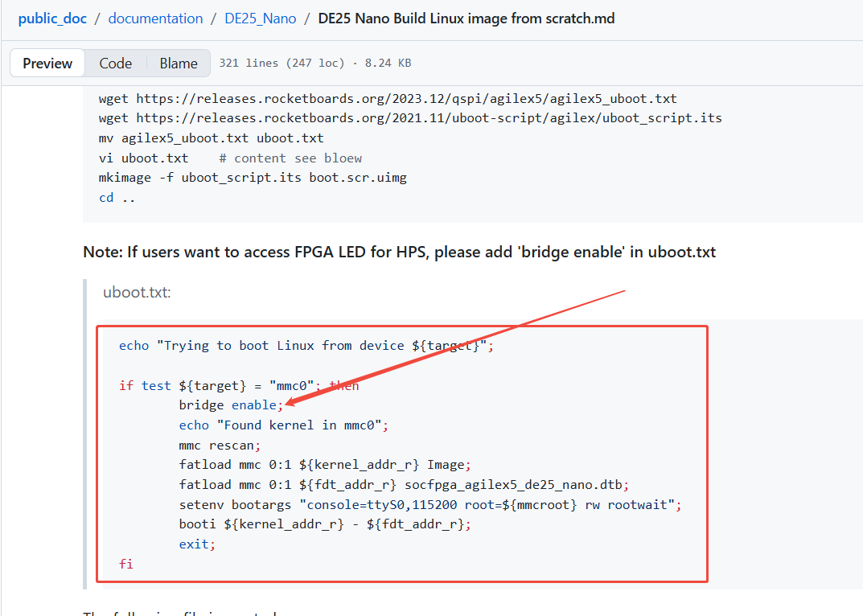Click the 'uboot.txt:' quote label
Viewport: 863px width, 616px height.
(x=137, y=292)
